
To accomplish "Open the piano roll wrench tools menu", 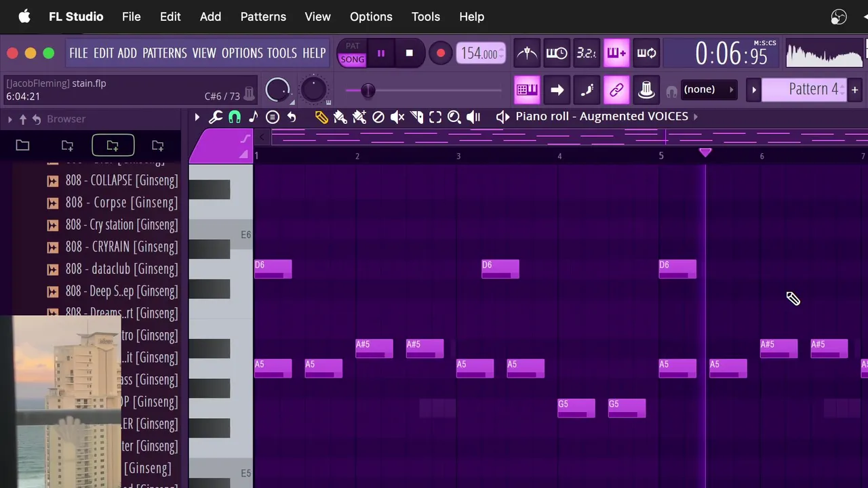I will [x=216, y=117].
